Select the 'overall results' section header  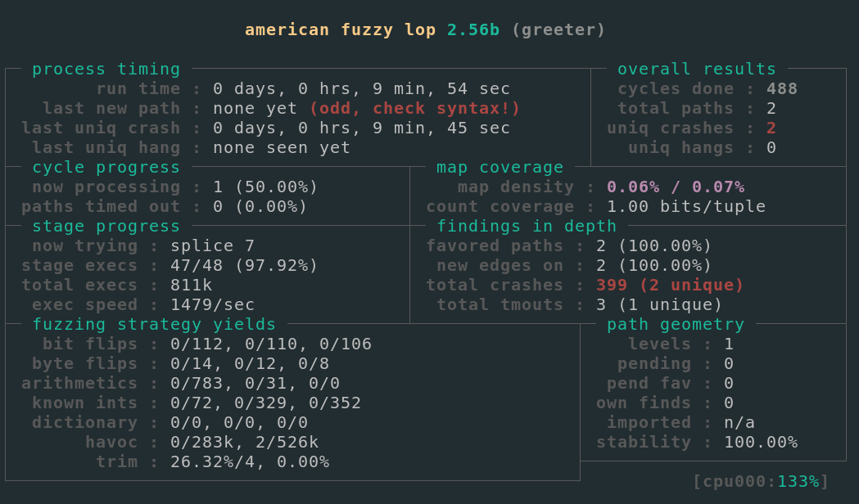click(x=696, y=70)
